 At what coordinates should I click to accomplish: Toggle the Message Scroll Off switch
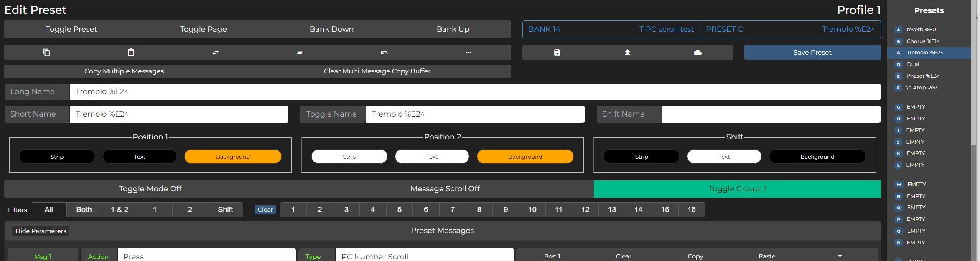pyautogui.click(x=445, y=189)
